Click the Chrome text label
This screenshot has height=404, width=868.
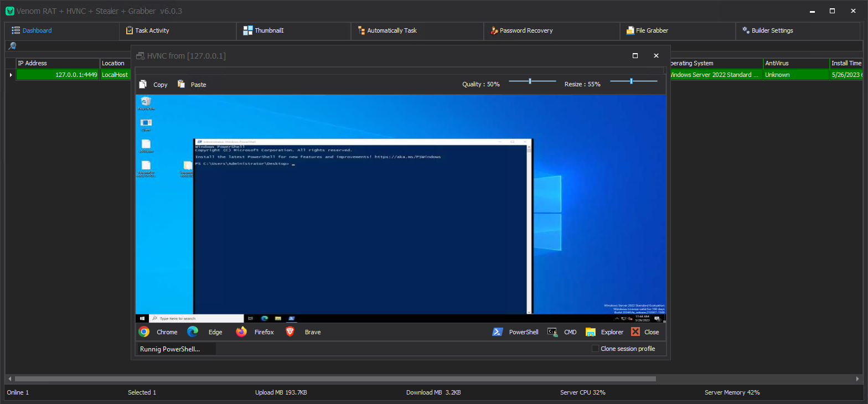167,332
